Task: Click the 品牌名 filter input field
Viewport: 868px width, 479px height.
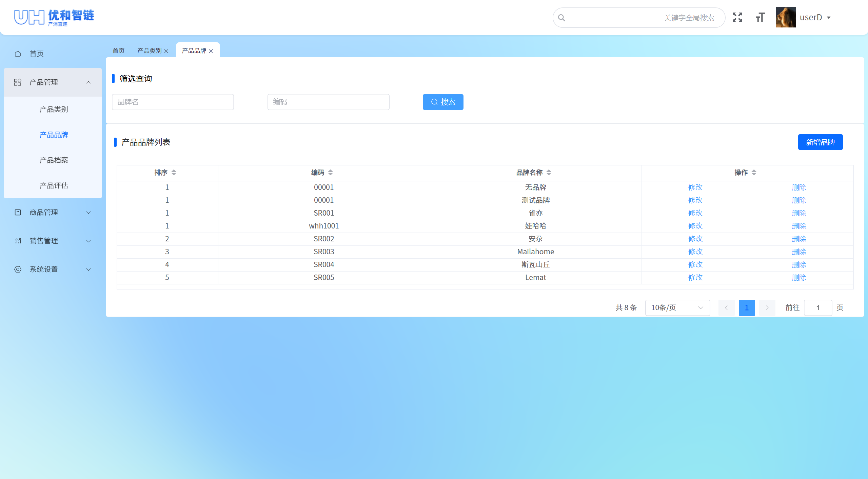Action: click(x=173, y=102)
